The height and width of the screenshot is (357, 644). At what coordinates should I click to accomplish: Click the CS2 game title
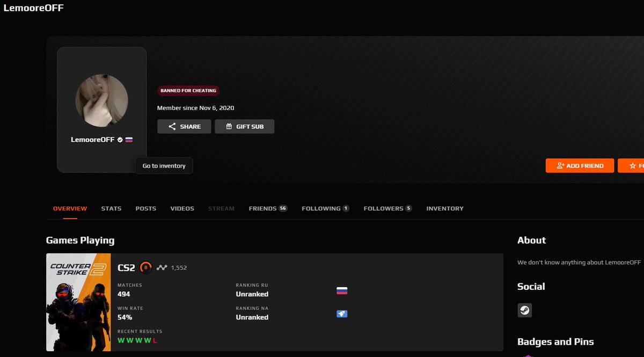tap(126, 267)
